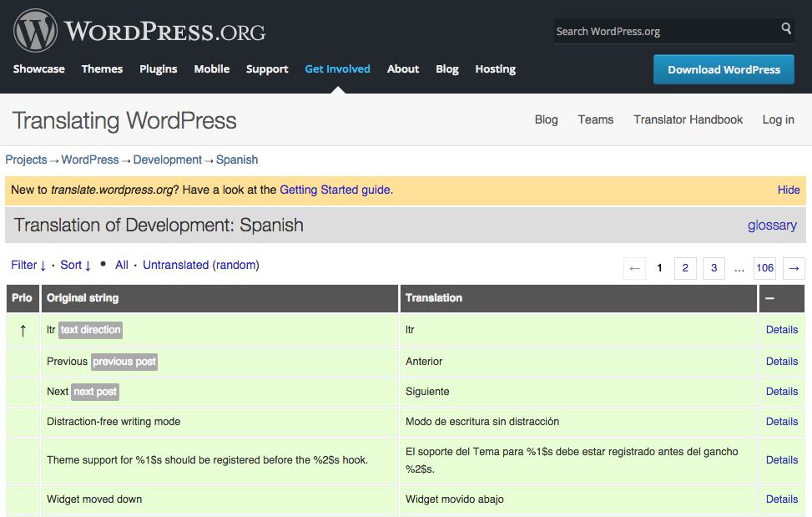Go to next page arrow in pagination
Screen dimensions: 812x517
click(794, 268)
